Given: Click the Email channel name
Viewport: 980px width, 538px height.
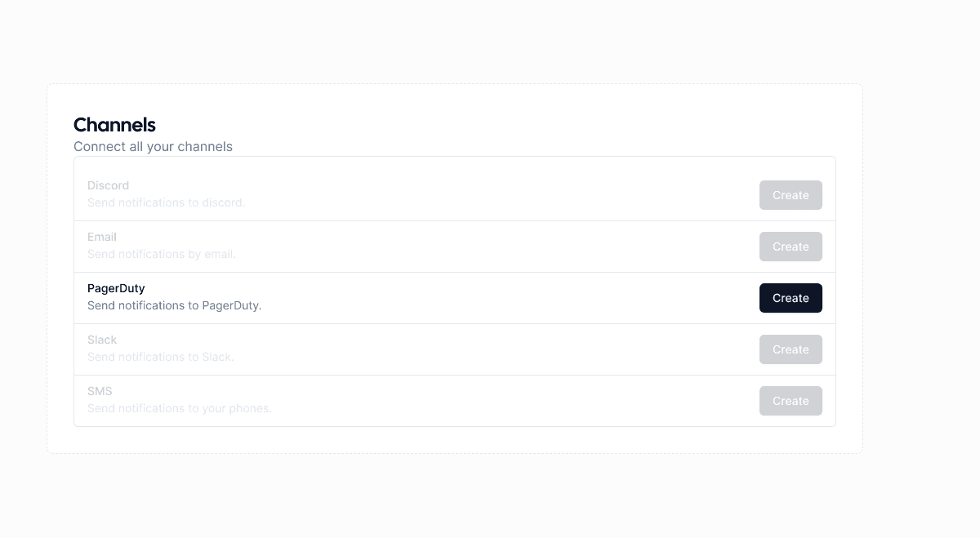Looking at the screenshot, I should pos(102,237).
